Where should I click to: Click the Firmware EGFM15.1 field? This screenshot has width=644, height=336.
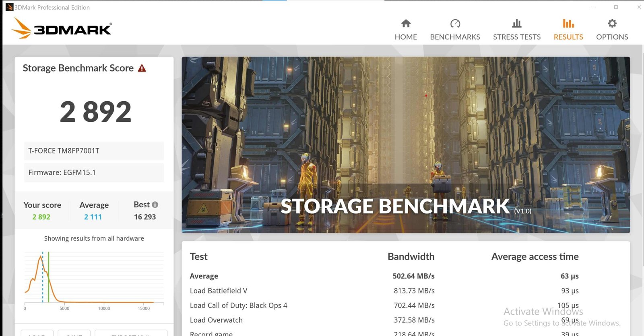[94, 172]
